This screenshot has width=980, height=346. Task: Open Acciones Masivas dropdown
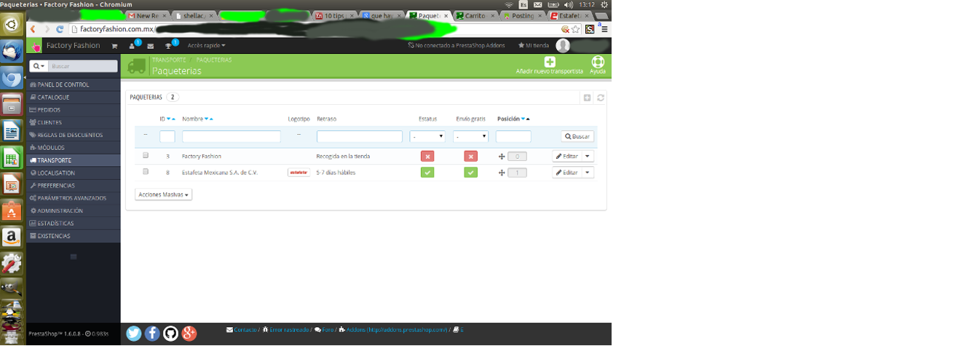(x=164, y=194)
